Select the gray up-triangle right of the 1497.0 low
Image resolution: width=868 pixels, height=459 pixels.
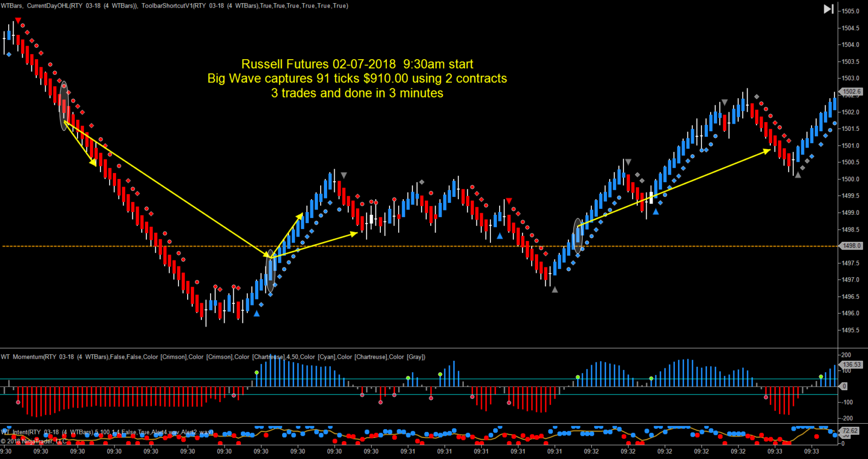554,290
